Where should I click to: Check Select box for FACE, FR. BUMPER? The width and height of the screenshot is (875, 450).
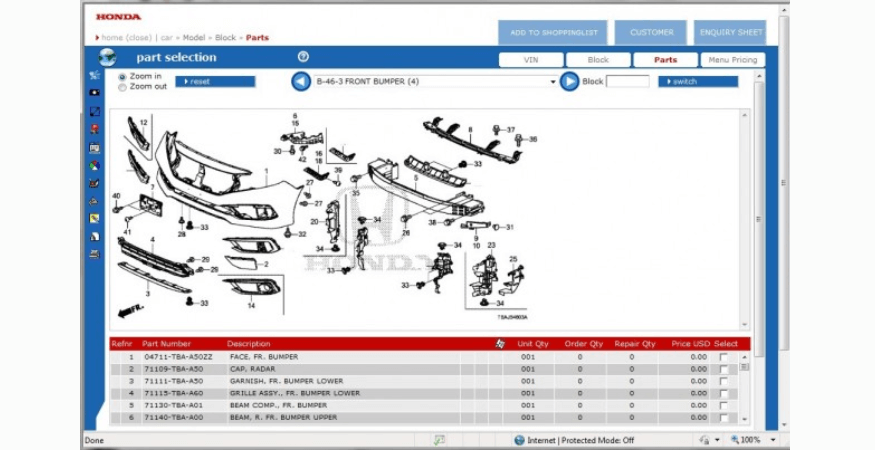pyautogui.click(x=723, y=357)
